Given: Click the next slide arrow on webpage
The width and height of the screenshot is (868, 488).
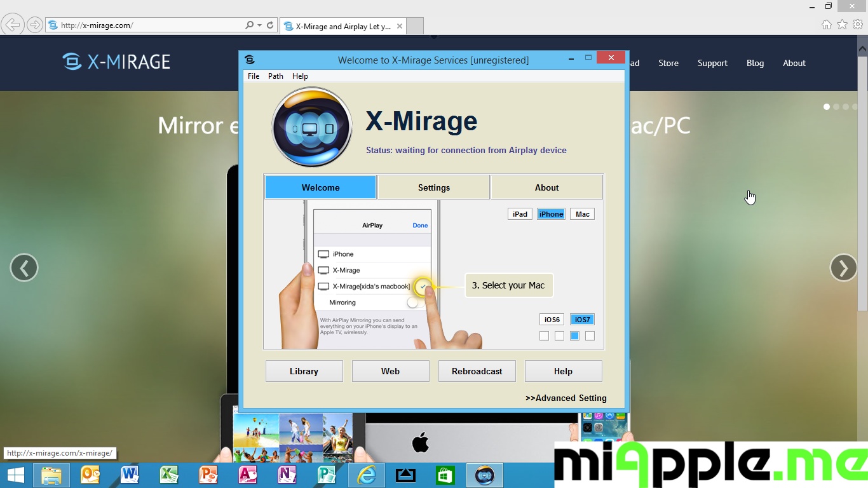Looking at the screenshot, I should 843,268.
